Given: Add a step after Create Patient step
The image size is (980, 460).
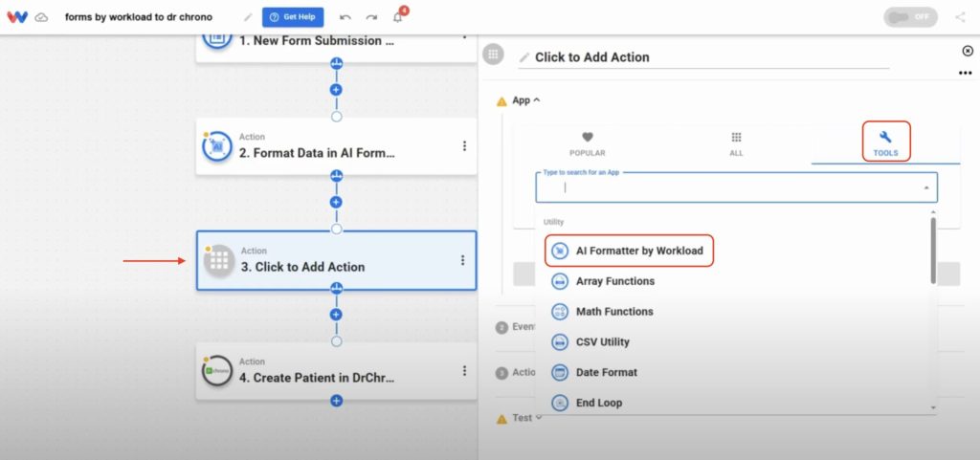Looking at the screenshot, I should (336, 401).
